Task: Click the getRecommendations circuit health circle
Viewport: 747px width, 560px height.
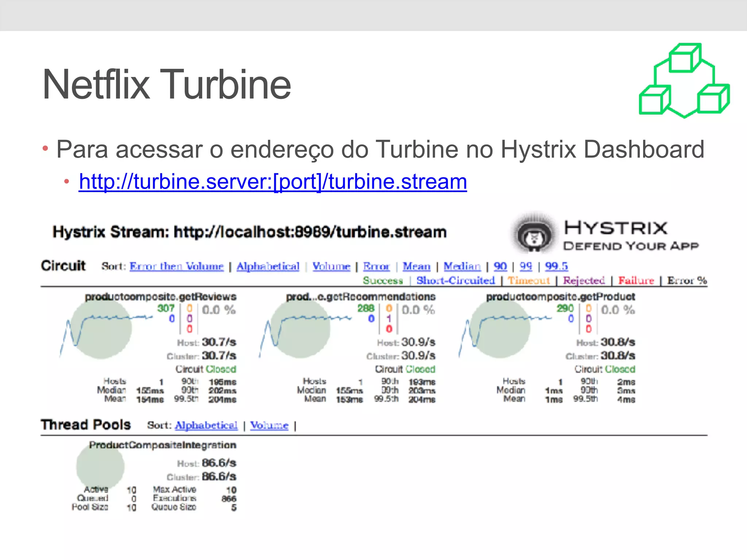Action: 301,328
